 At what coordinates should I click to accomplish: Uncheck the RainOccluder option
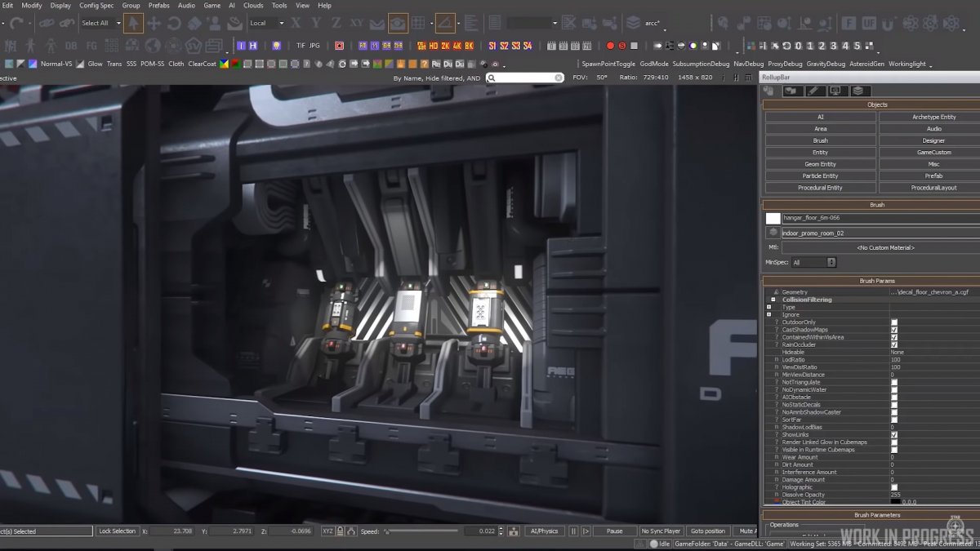pyautogui.click(x=894, y=344)
